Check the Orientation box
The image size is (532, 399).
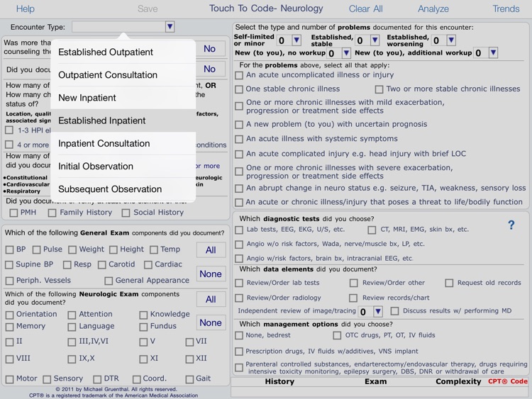pyautogui.click(x=9, y=315)
